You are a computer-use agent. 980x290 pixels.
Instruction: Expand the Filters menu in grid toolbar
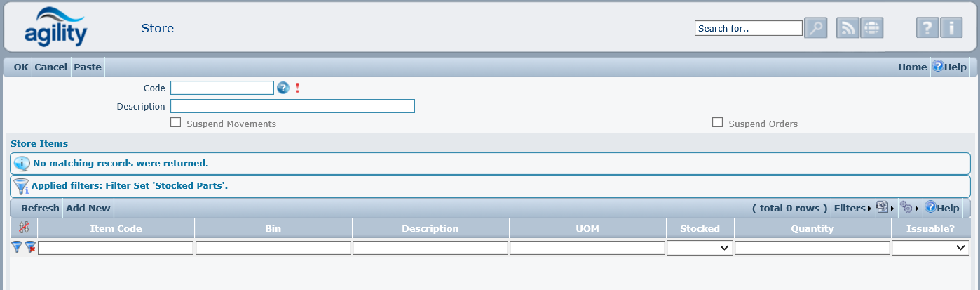pos(852,208)
